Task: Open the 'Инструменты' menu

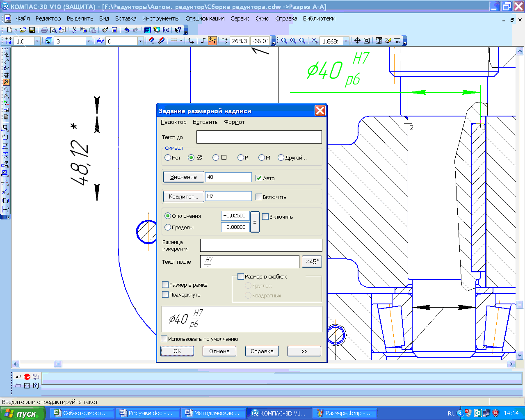Action: click(x=161, y=18)
